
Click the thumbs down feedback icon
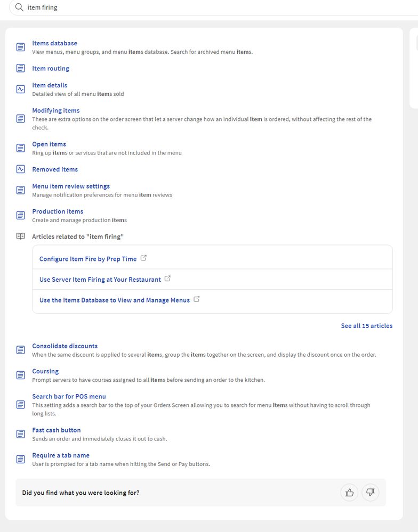[370, 493]
